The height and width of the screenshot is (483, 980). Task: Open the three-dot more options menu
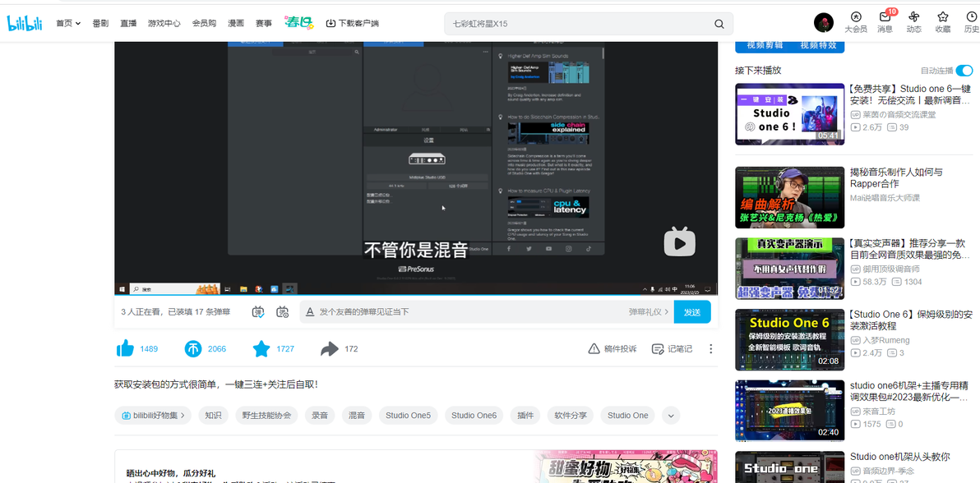click(710, 348)
